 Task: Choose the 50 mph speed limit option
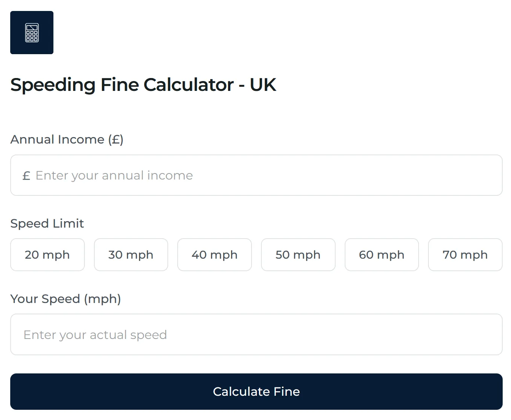coord(298,254)
